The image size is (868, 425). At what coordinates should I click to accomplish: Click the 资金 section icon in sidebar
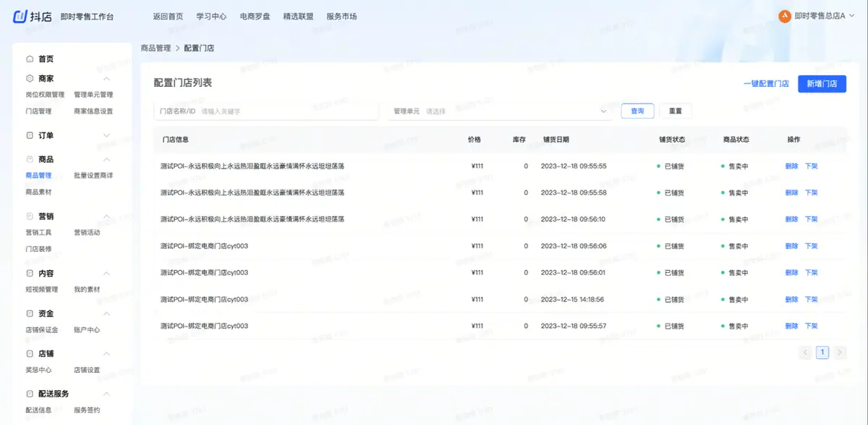tap(30, 314)
